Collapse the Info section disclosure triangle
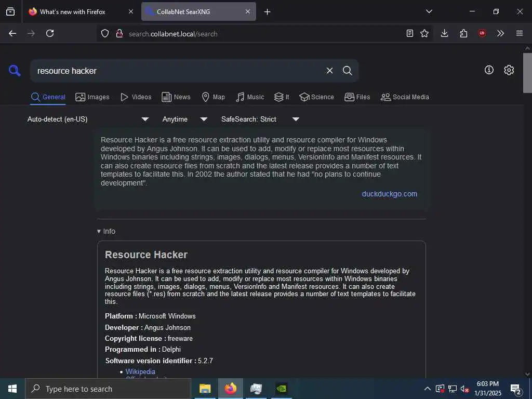Image resolution: width=532 pixels, height=399 pixels. pyautogui.click(x=99, y=231)
